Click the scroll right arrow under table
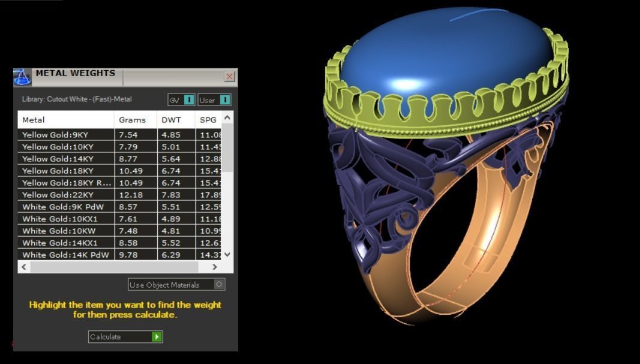The image size is (640, 364). 215,267
